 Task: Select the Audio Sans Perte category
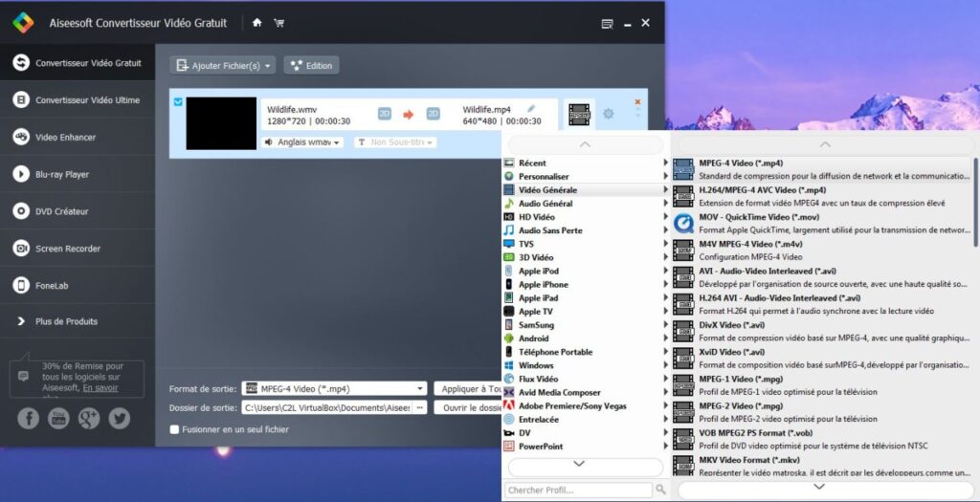click(x=586, y=230)
